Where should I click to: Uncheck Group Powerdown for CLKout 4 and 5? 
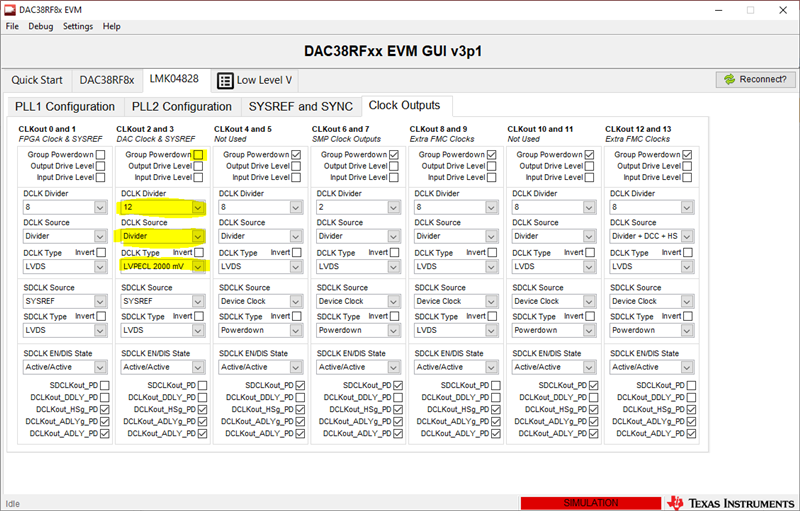[x=296, y=155]
